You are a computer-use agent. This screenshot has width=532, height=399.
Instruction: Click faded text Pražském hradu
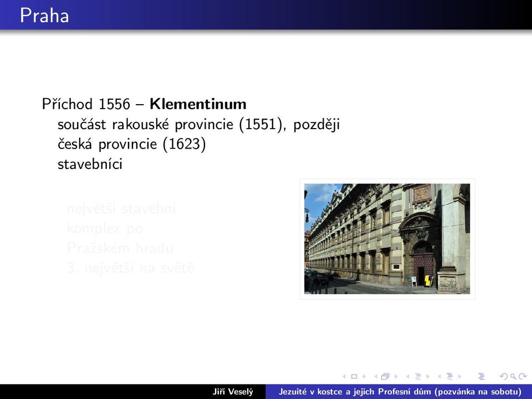coord(120,248)
